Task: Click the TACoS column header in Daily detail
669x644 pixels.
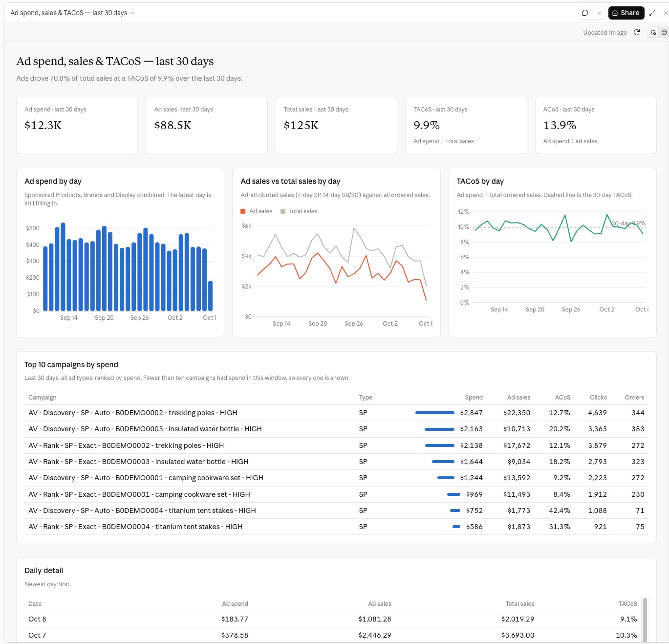Action: [628, 604]
